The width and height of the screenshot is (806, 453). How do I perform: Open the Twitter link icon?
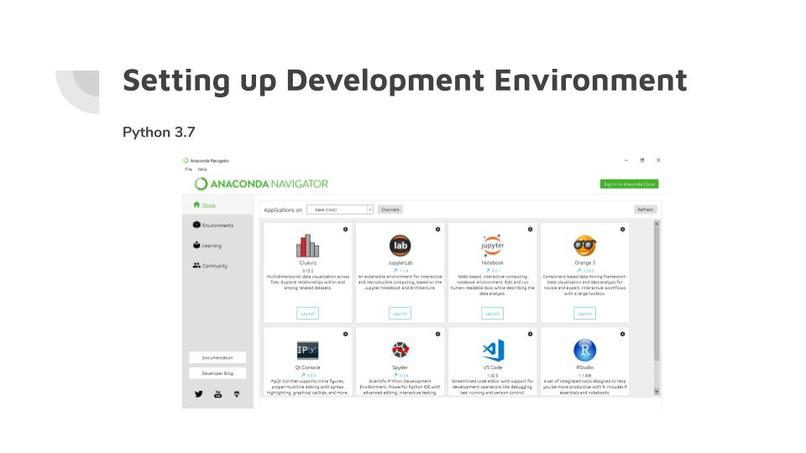tap(199, 394)
